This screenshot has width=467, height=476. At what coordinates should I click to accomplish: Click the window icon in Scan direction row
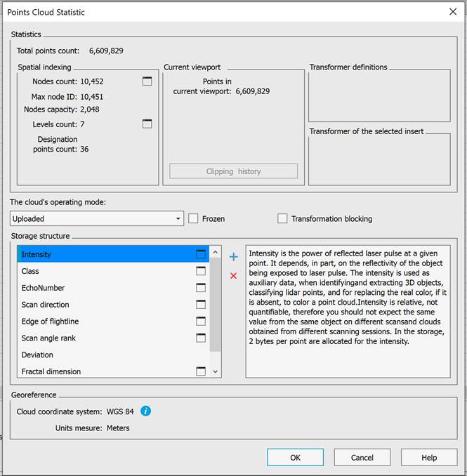pyautogui.click(x=202, y=305)
